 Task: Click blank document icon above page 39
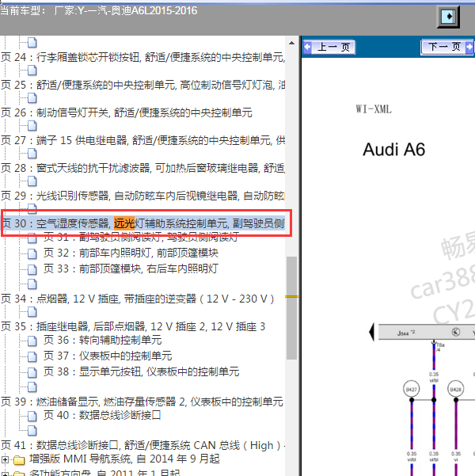coord(32,387)
